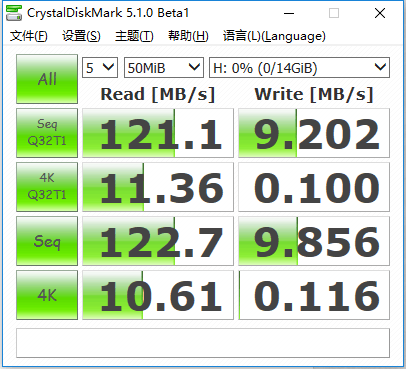The width and height of the screenshot is (406, 369).
Task: Minimize the CrystalDiskMark window
Action: click(x=289, y=13)
